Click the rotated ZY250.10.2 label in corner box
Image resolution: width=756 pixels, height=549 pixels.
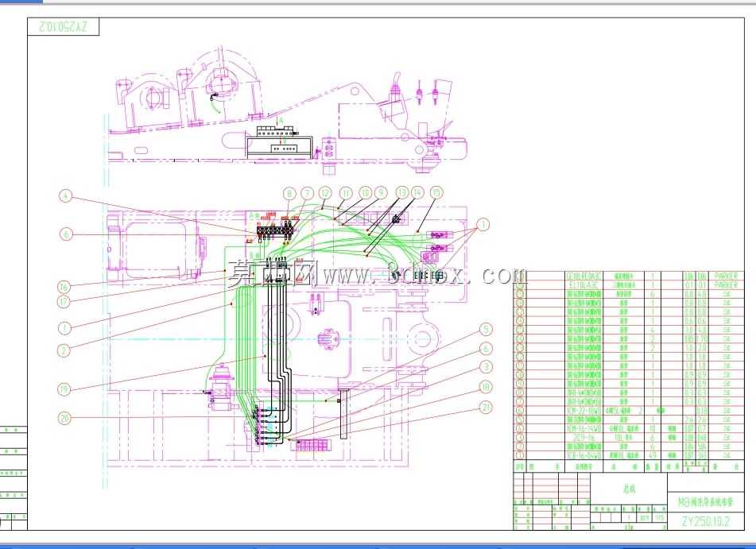[63, 26]
